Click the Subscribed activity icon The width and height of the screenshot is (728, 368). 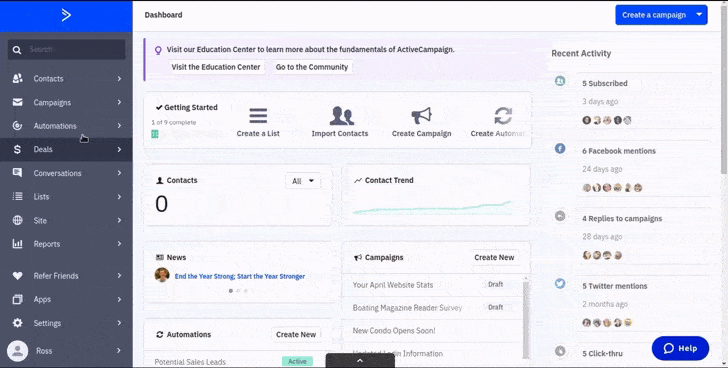point(560,81)
